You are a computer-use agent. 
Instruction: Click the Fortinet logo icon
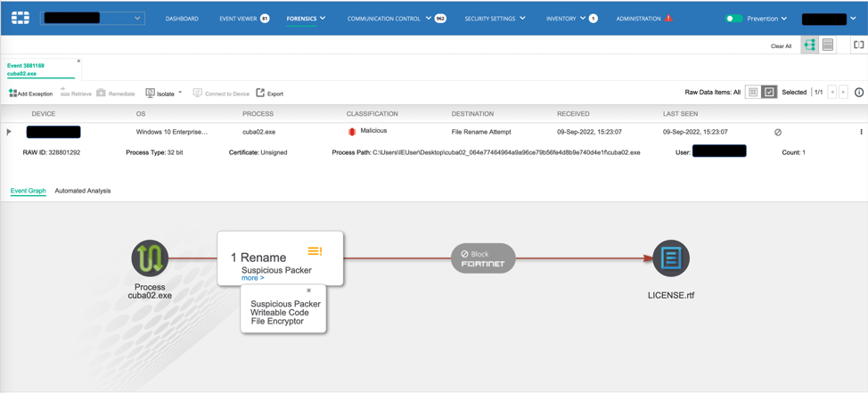coord(20,18)
